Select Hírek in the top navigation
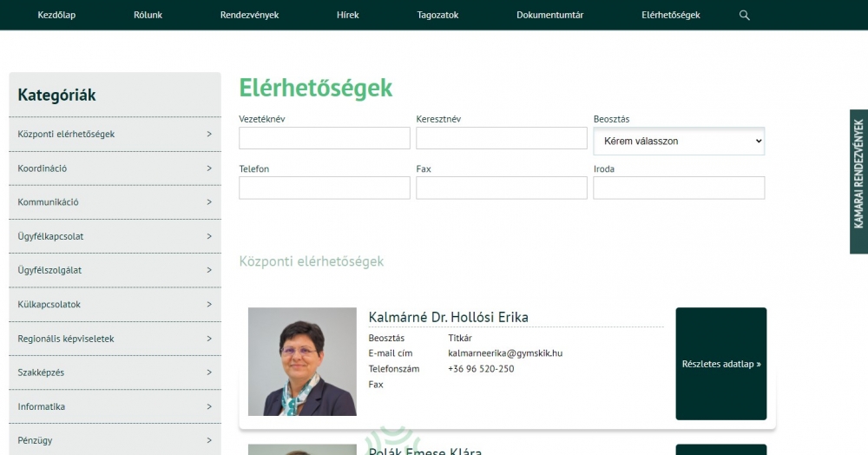Image resolution: width=868 pixels, height=455 pixels. click(348, 15)
